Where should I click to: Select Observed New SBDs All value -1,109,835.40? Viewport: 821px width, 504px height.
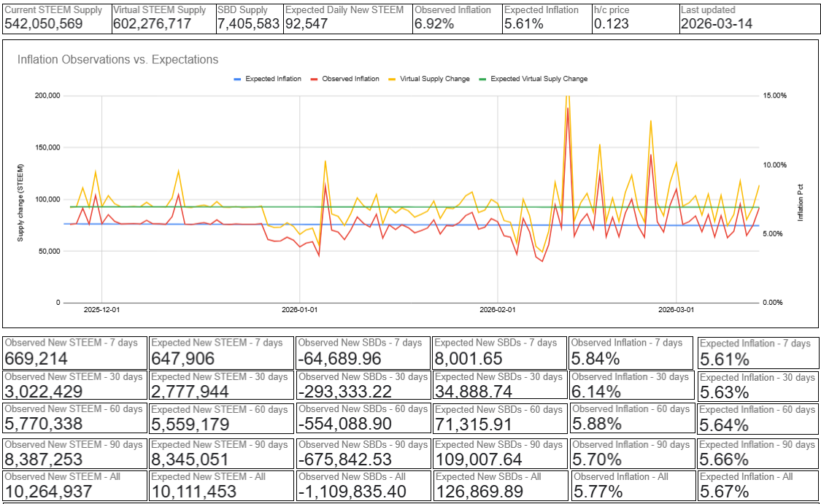click(x=352, y=492)
